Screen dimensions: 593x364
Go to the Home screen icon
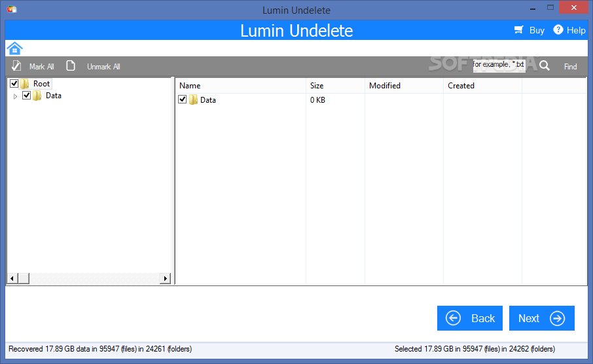(x=14, y=48)
